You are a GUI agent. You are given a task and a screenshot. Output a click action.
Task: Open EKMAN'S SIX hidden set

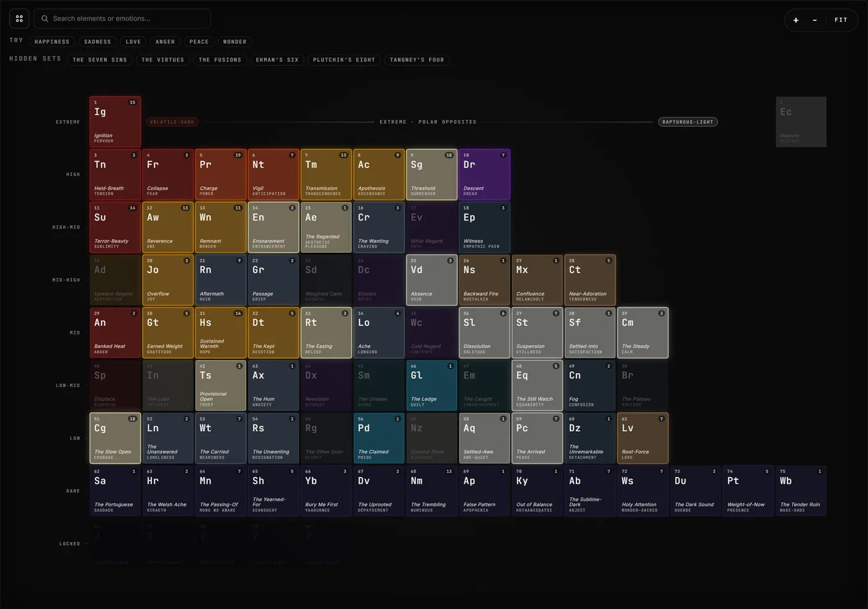(x=277, y=59)
